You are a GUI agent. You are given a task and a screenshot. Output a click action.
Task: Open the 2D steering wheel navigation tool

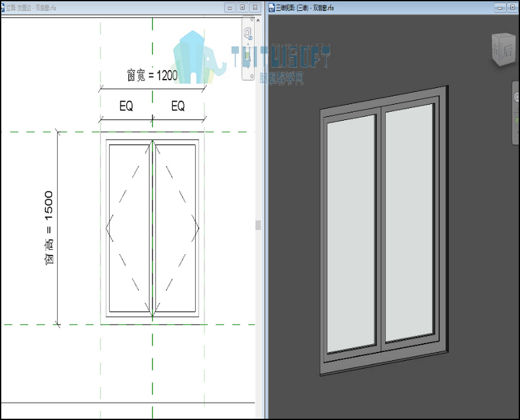click(x=248, y=33)
